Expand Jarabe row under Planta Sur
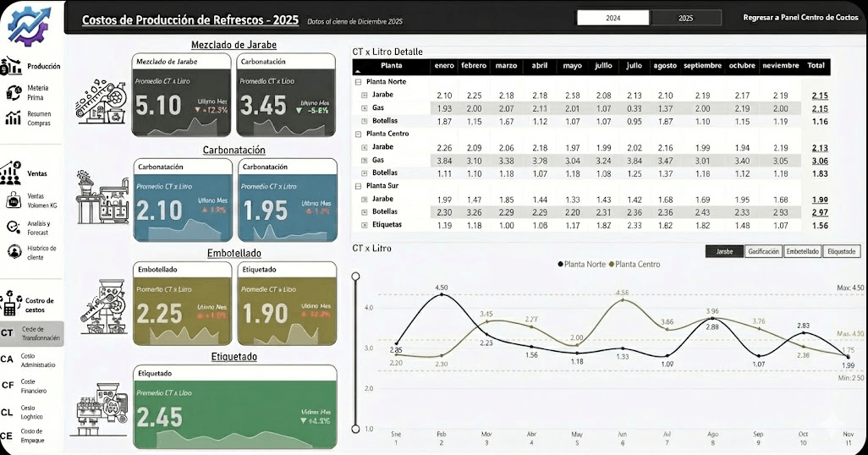The width and height of the screenshot is (868, 455). [365, 200]
